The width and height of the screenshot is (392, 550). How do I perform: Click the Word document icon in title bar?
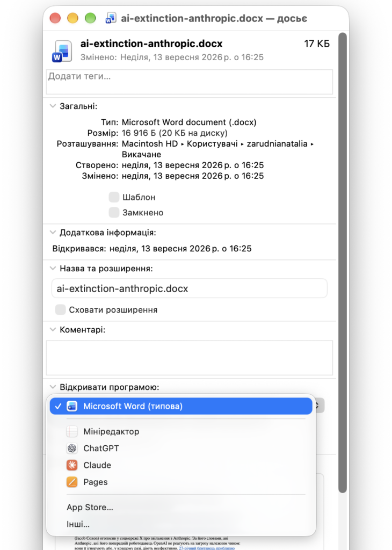(x=111, y=18)
